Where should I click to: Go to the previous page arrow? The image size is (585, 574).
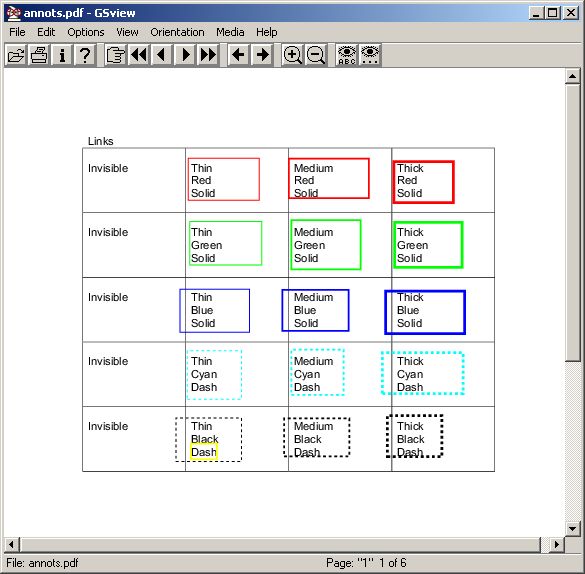coord(162,55)
